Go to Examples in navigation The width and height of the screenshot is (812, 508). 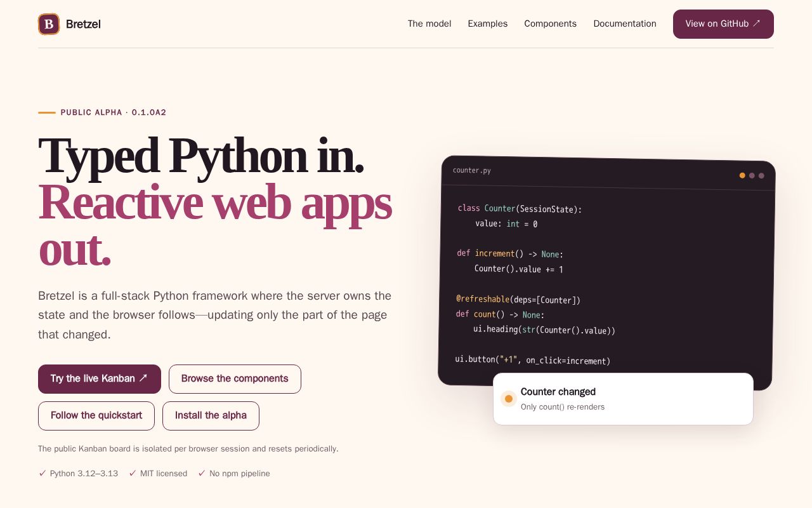tap(488, 23)
